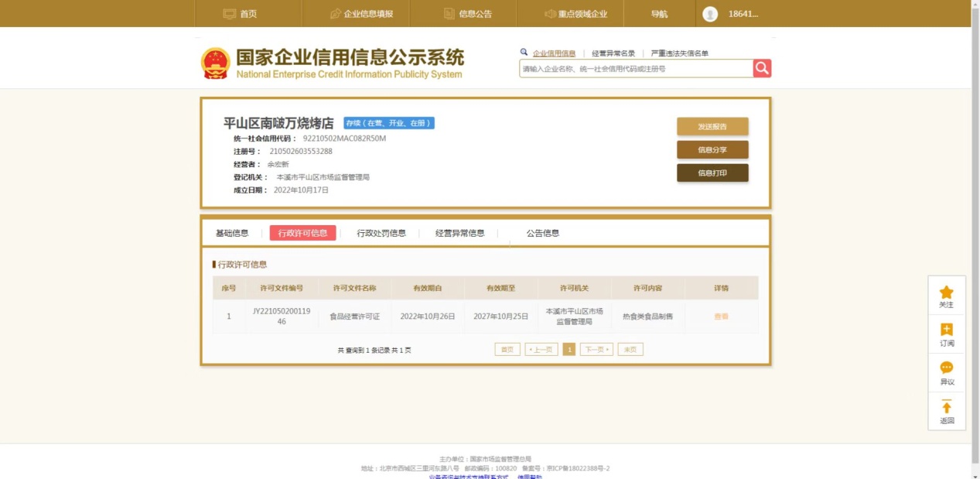Select the 行政许可信息 tab
Viewport: 980px width, 479px height.
302,233
